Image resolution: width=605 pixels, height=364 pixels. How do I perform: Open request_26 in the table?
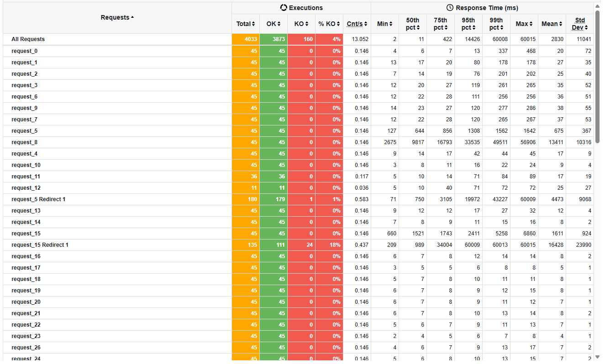click(26, 348)
